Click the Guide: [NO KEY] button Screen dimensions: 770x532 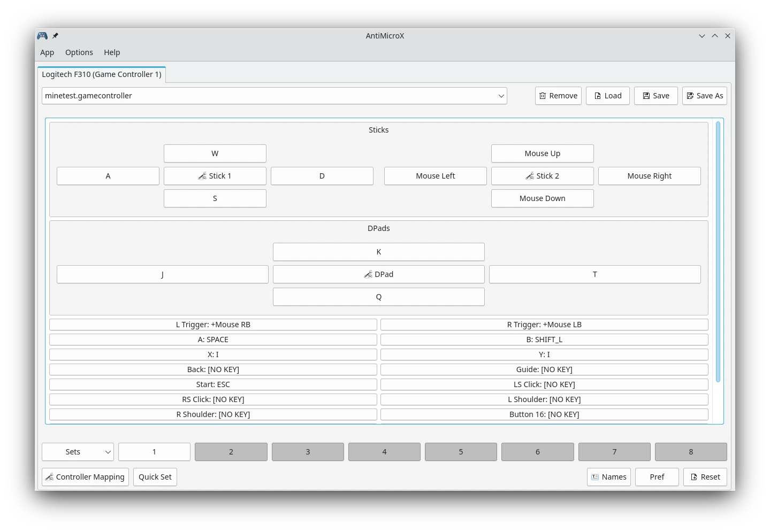click(x=544, y=369)
